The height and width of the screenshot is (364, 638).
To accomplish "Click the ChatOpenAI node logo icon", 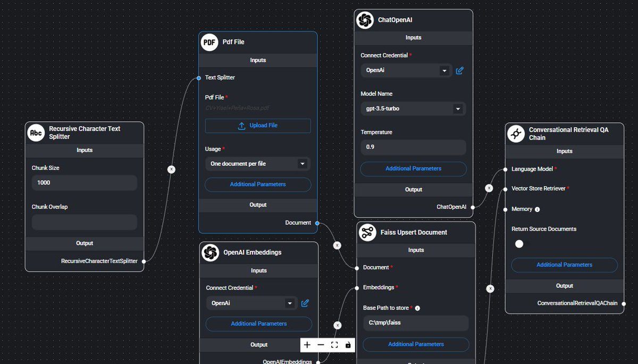I will pos(365,20).
